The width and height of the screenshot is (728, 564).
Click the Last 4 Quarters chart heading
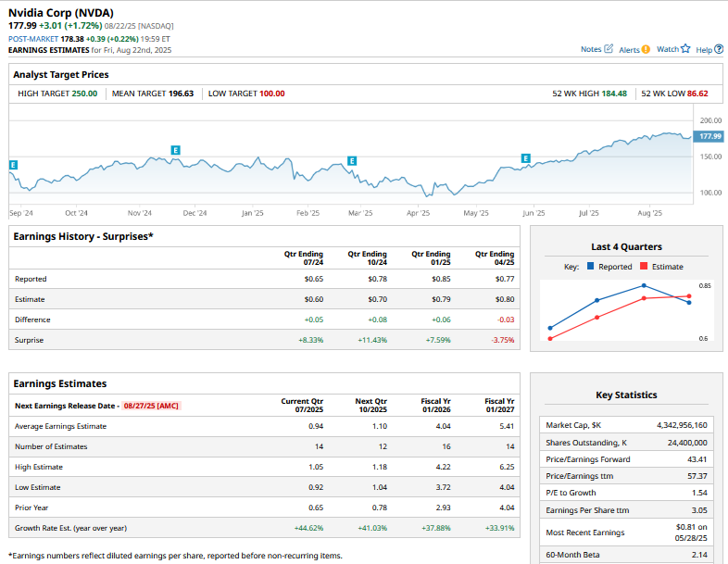[x=626, y=247]
